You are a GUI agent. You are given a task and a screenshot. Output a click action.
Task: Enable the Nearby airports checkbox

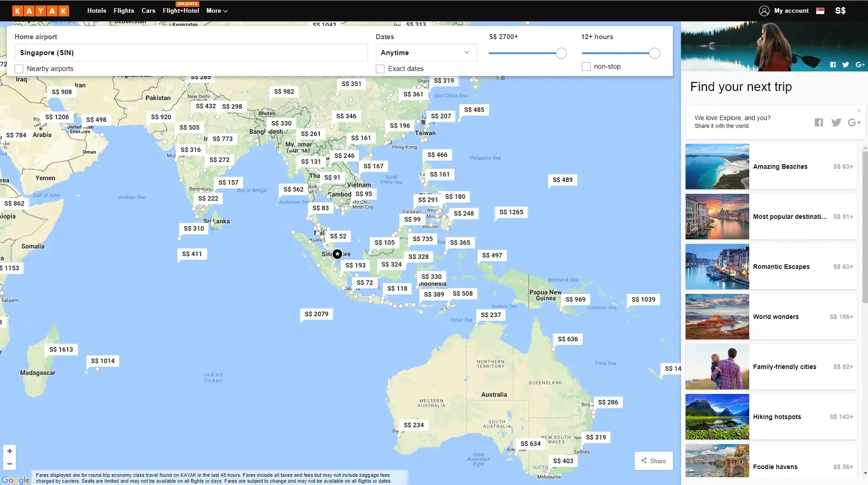(19, 69)
